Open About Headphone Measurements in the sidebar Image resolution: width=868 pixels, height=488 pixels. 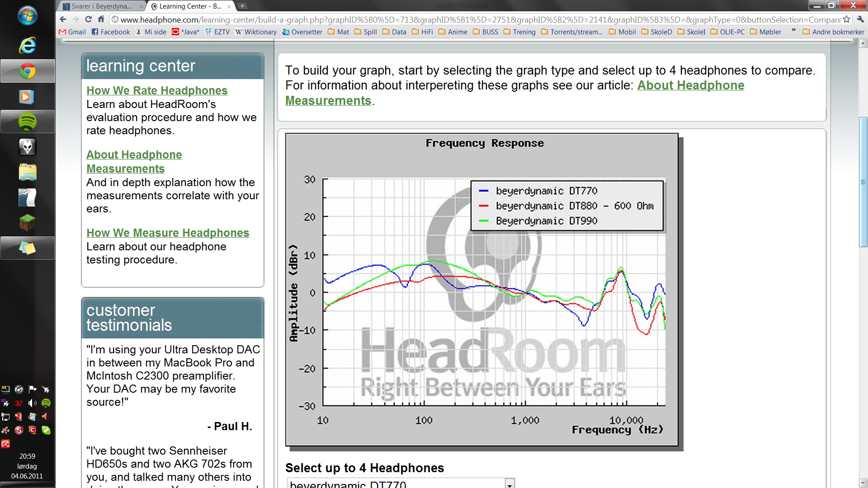134,161
